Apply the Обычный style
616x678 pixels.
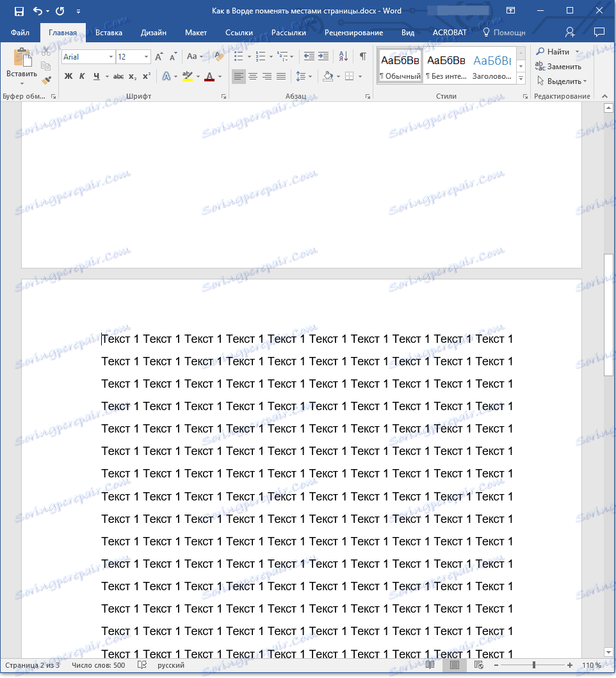(x=400, y=66)
